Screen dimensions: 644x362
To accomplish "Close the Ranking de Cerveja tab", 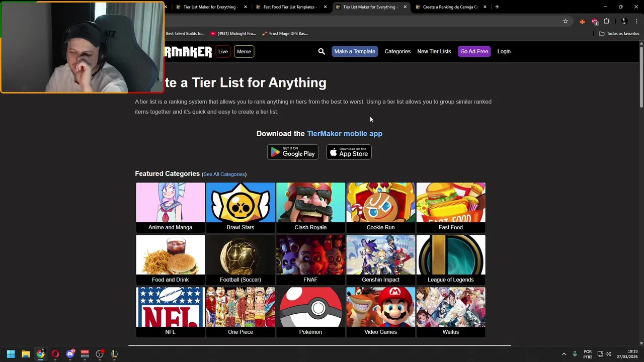I will [485, 7].
